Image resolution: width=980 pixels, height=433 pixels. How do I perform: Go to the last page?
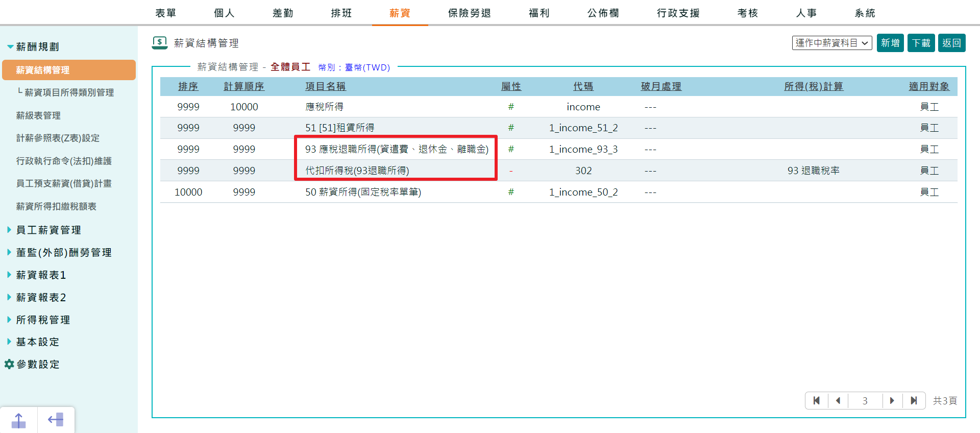click(914, 401)
